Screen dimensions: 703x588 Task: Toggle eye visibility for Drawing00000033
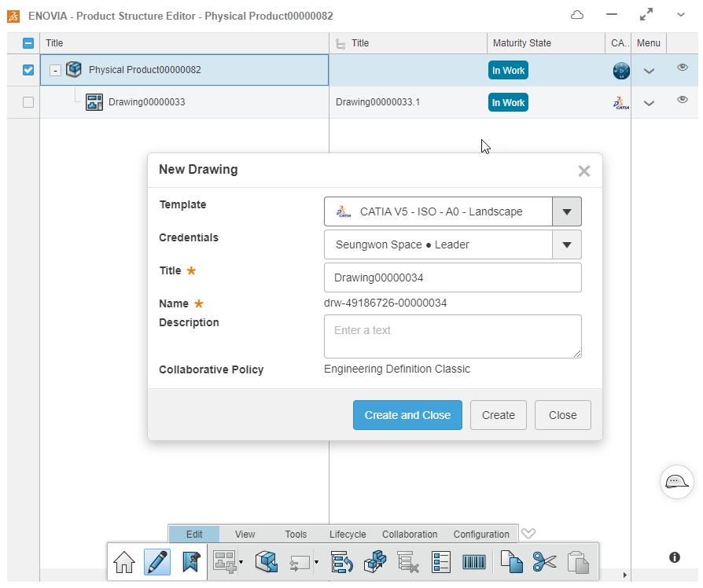coord(683,100)
